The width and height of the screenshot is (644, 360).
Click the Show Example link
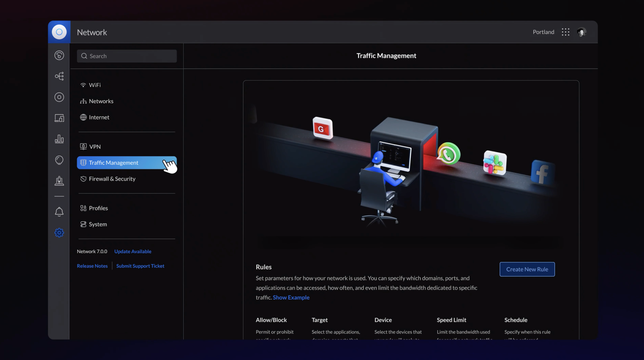[x=291, y=297]
